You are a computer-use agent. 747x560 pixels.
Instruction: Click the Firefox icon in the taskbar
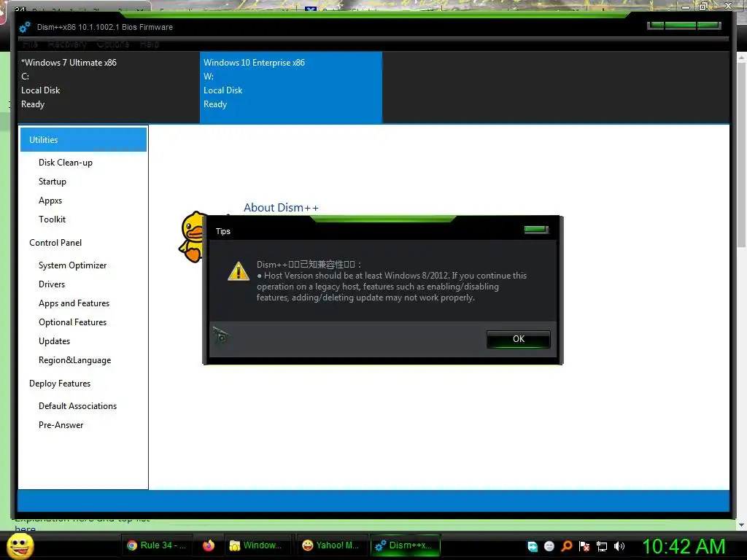pyautogui.click(x=208, y=545)
